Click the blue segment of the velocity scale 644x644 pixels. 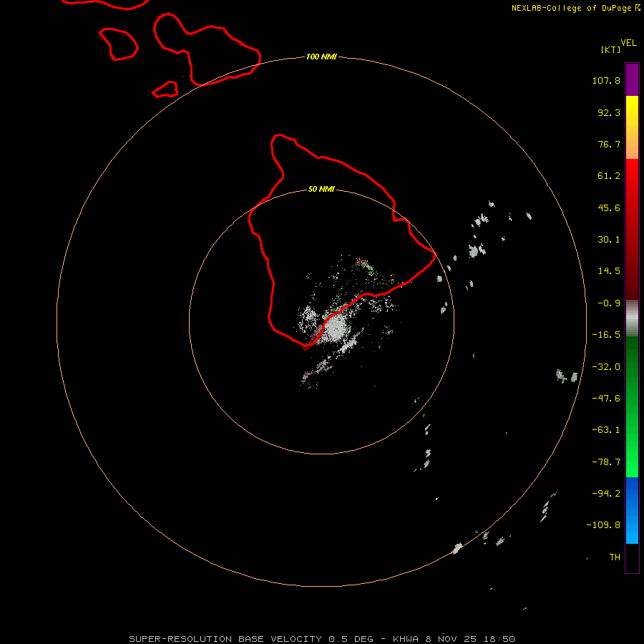(632, 510)
